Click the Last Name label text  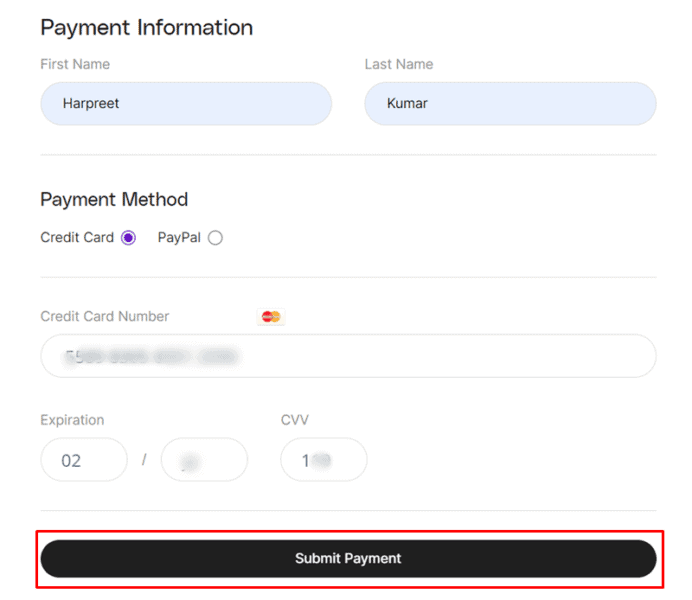click(x=399, y=64)
